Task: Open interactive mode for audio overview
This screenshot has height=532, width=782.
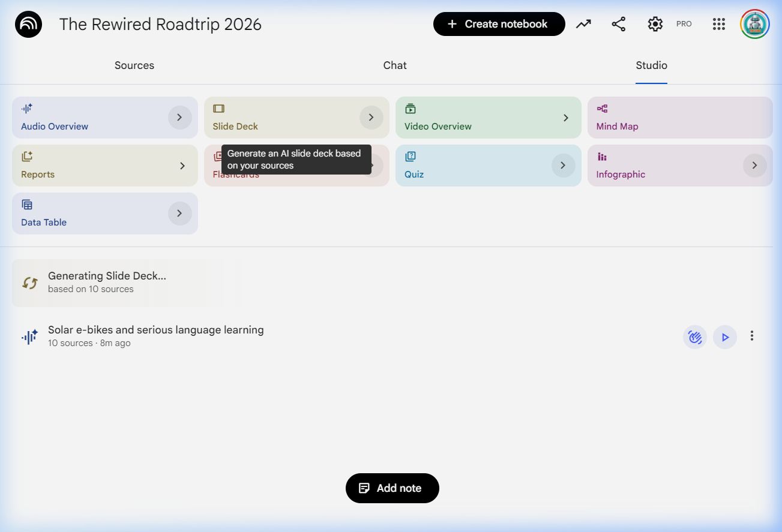Action: (x=694, y=337)
